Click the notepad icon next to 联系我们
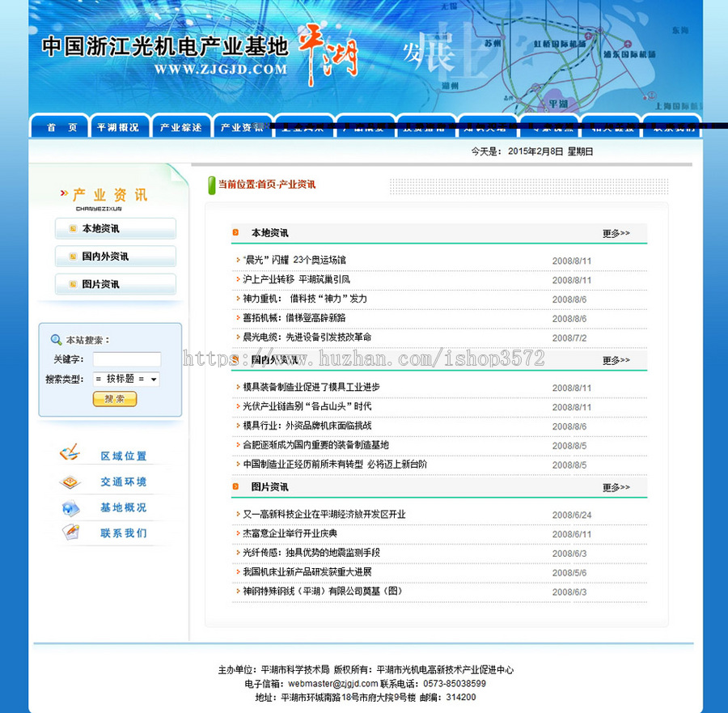The width and height of the screenshot is (728, 713). (x=70, y=533)
